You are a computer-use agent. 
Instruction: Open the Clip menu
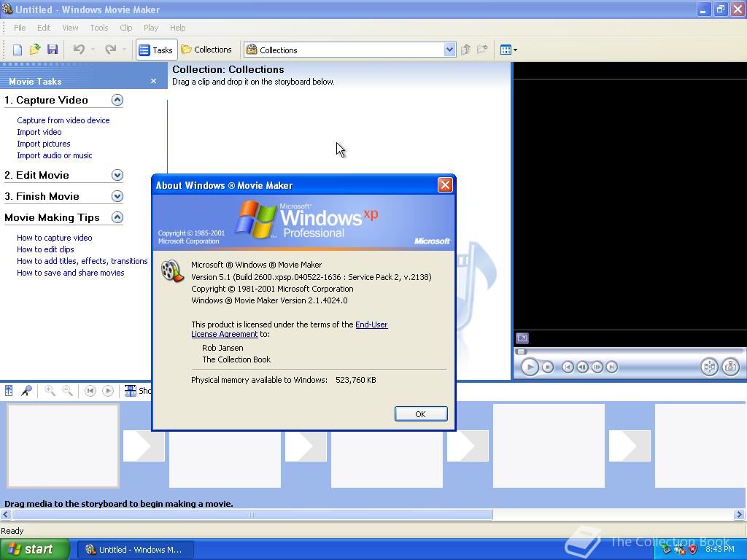[125, 28]
